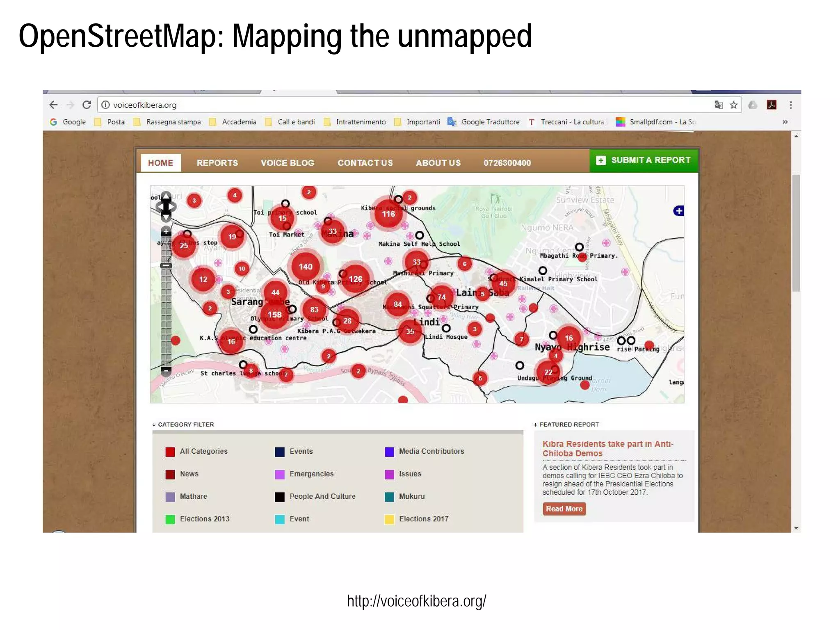The height and width of the screenshot is (630, 840).
Task: Click the browser forward arrow
Action: 70,105
